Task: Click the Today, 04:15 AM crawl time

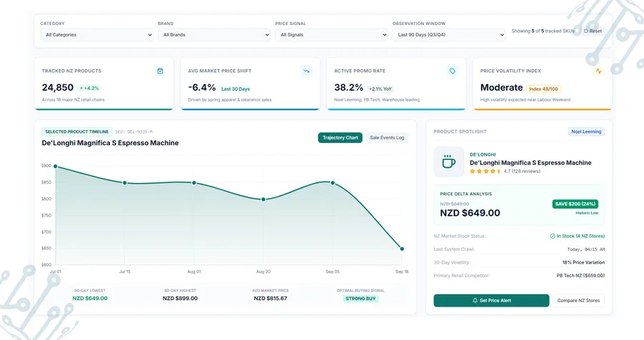Action: click(x=586, y=249)
